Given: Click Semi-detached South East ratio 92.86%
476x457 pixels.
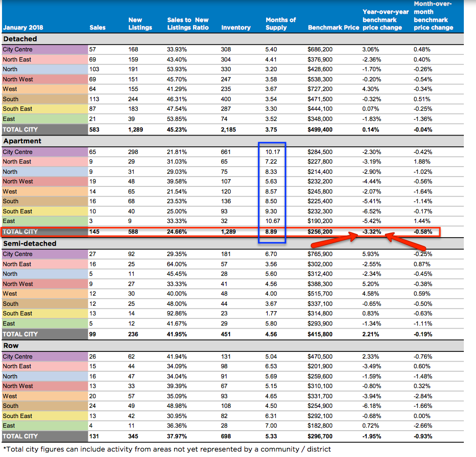Looking at the screenshot, I should click(x=177, y=313).
